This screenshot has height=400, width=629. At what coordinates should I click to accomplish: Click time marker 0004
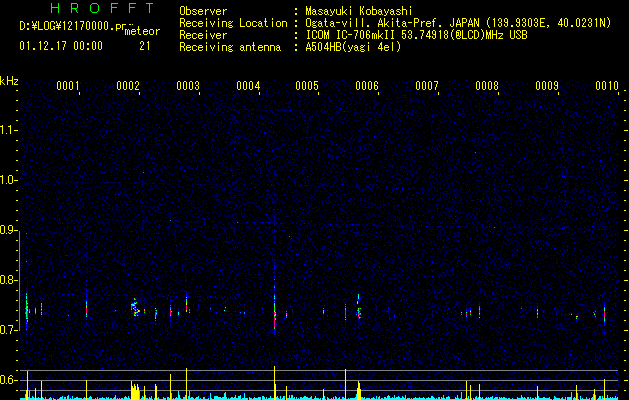tap(248, 86)
